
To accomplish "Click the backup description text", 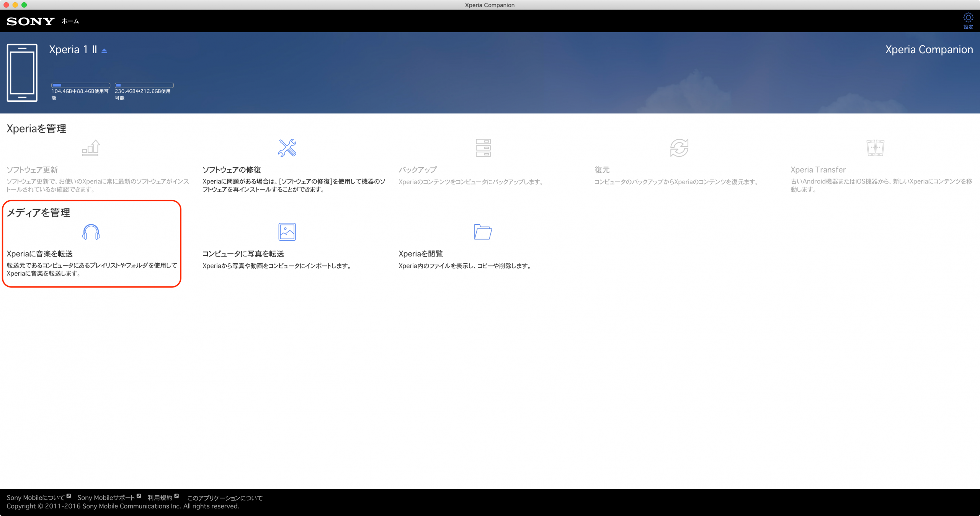I will (471, 181).
